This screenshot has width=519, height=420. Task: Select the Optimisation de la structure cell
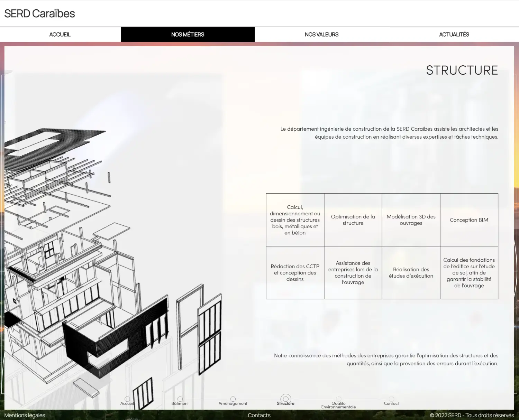pyautogui.click(x=353, y=220)
